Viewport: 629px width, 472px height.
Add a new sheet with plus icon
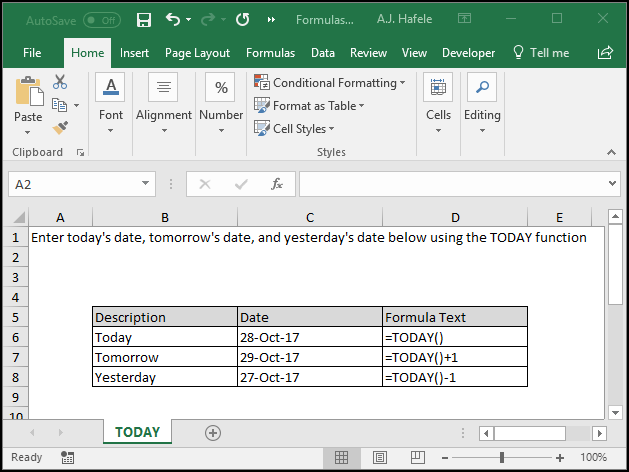(x=213, y=433)
